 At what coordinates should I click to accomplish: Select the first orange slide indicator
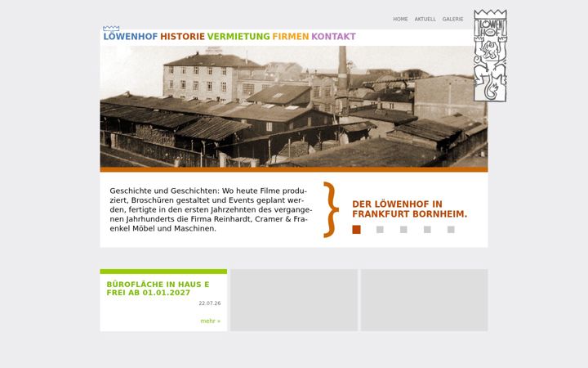356,230
